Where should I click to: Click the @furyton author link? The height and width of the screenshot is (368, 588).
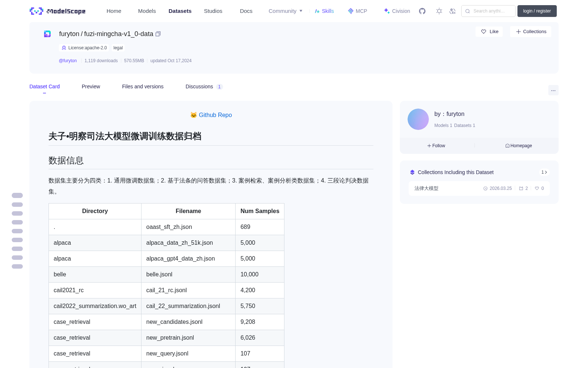[x=68, y=61]
